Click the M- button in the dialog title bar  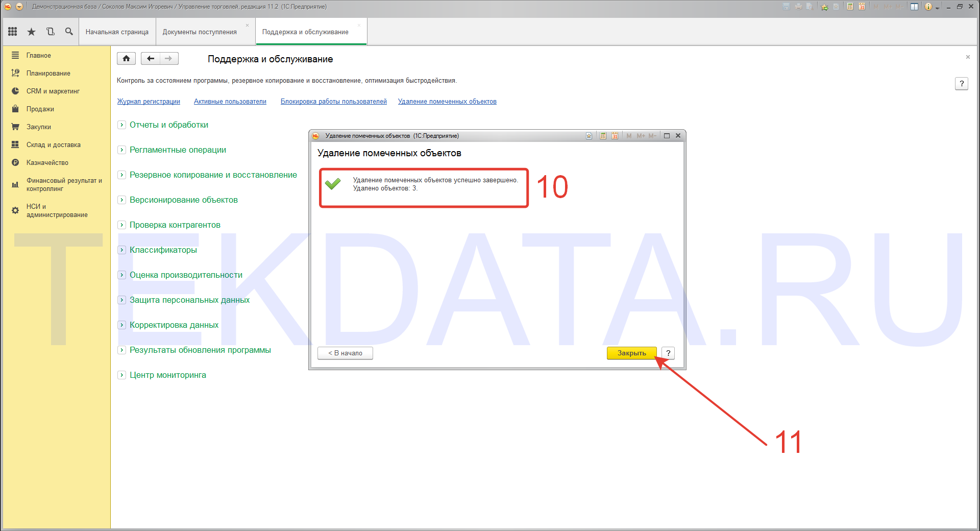[652, 136]
